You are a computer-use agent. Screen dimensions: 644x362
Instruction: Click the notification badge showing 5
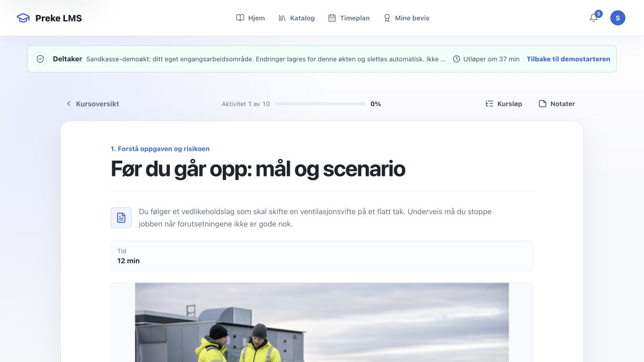pyautogui.click(x=598, y=14)
